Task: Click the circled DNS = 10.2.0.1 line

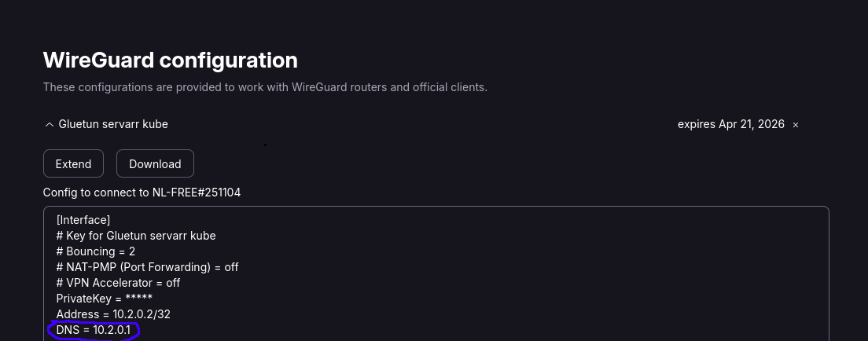Action: 94,331
